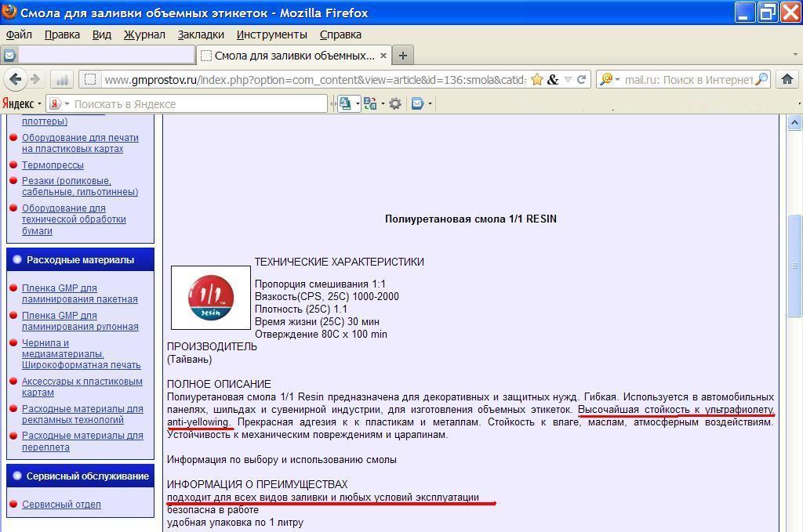The image size is (803, 532).
Task: Reload the page with the refresh icon
Action: [581, 79]
